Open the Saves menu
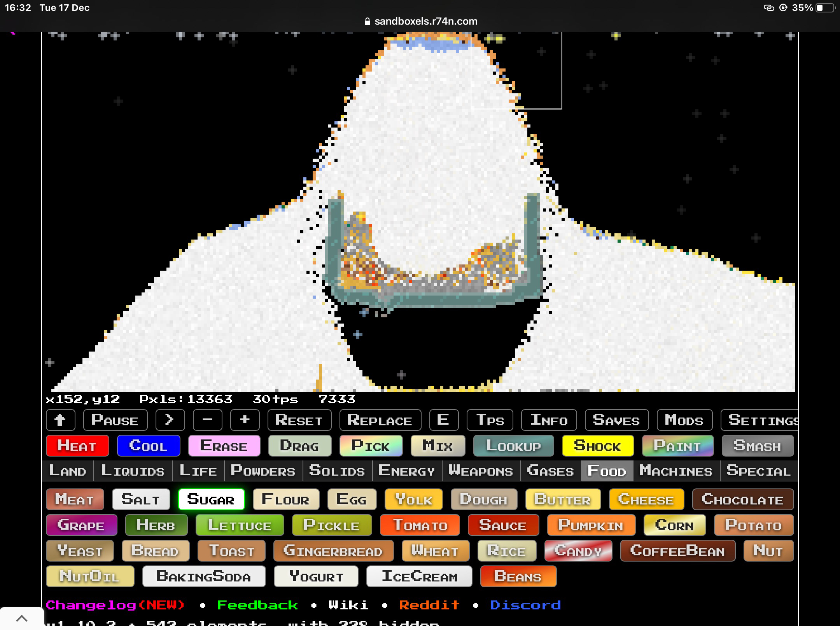 click(x=616, y=420)
